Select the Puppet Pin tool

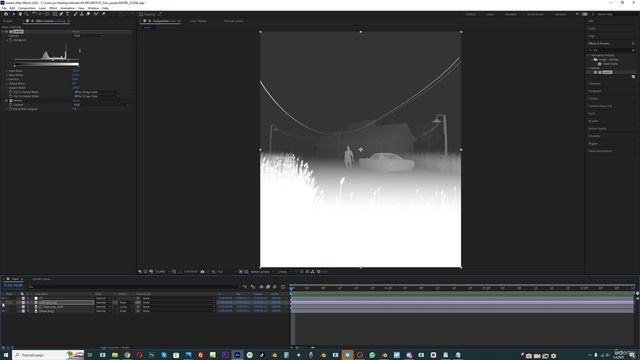coord(104,14)
